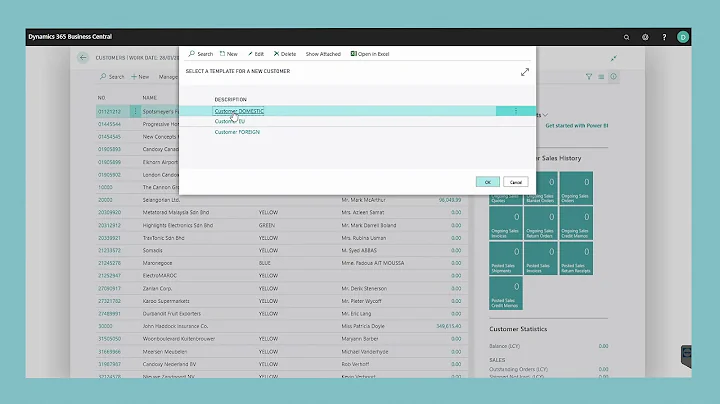
Task: Expand the template dialog to full screen
Action: coord(525,72)
